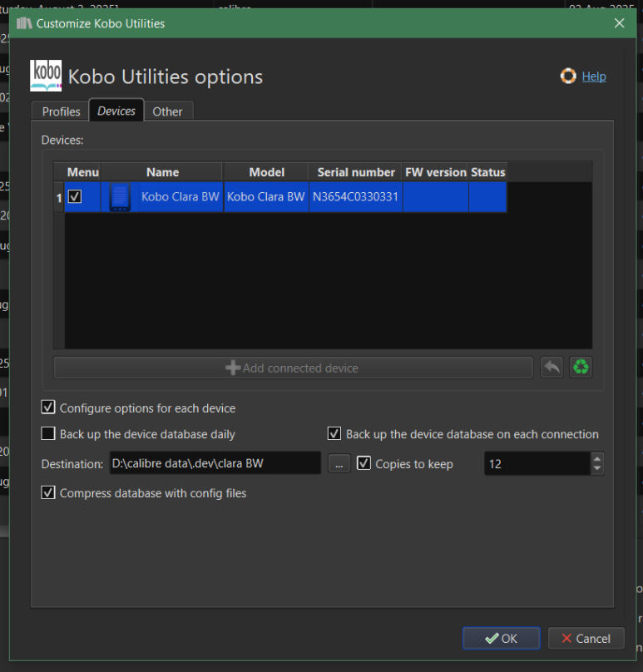Click the Kobo logo icon

[x=46, y=76]
